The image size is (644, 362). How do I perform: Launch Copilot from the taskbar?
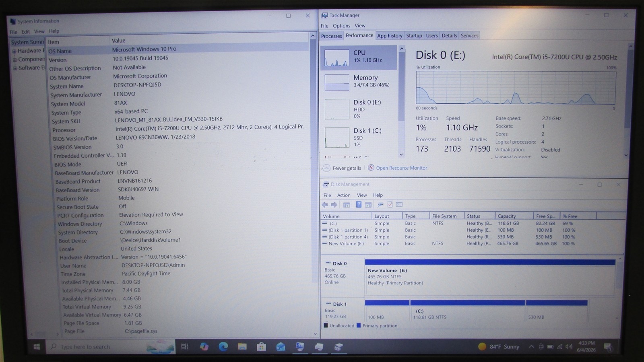(x=204, y=347)
